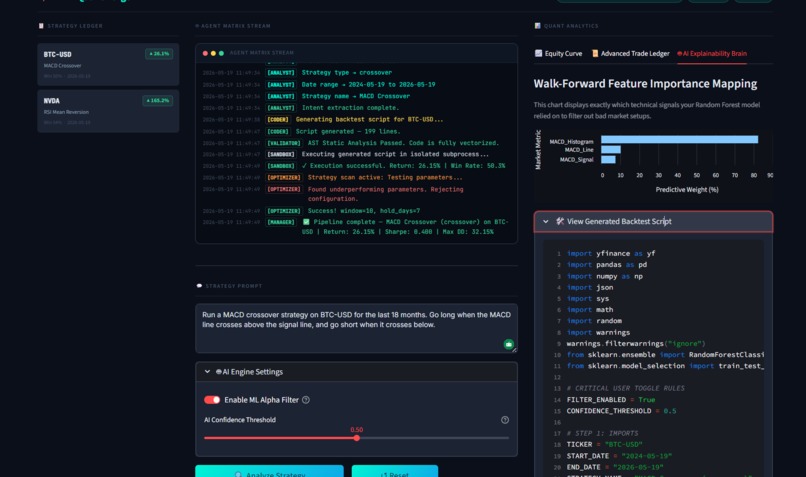The width and height of the screenshot is (806, 477).
Task: Click log line 'AST Static Analysis Passed'
Action: [403, 143]
